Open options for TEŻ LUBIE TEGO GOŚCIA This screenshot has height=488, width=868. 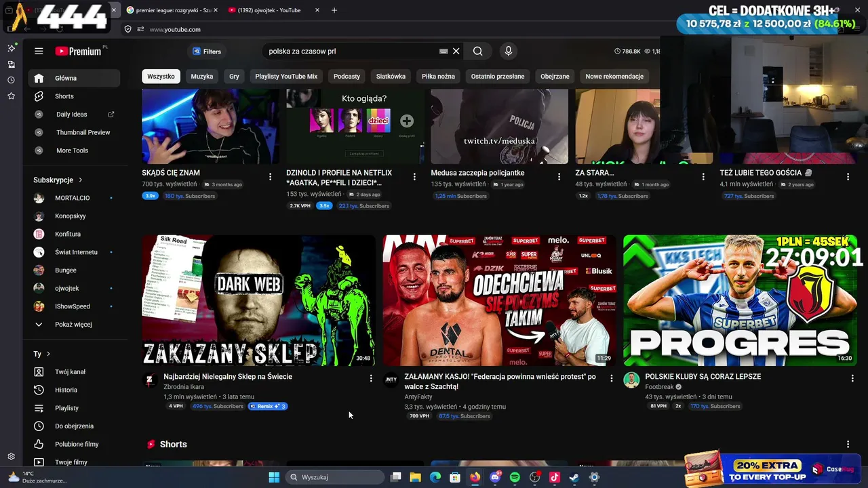(848, 177)
